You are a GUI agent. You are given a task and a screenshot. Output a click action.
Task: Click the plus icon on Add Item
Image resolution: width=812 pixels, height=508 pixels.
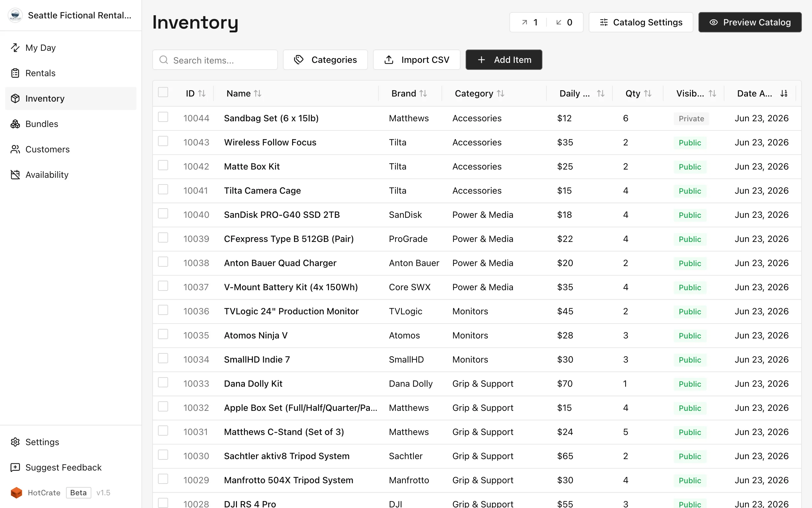[x=481, y=59]
